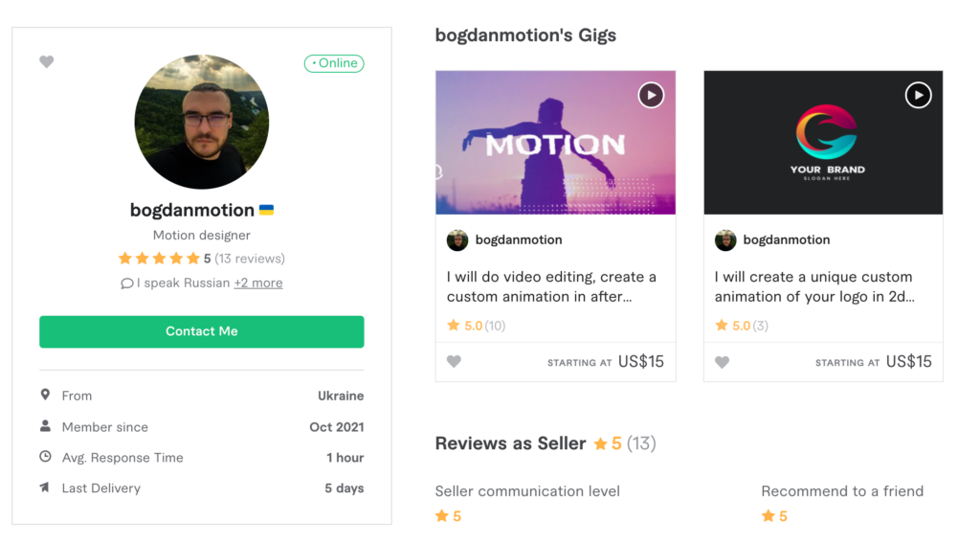
Task: Play the YOUR BRAND gig video
Action: coord(918,95)
